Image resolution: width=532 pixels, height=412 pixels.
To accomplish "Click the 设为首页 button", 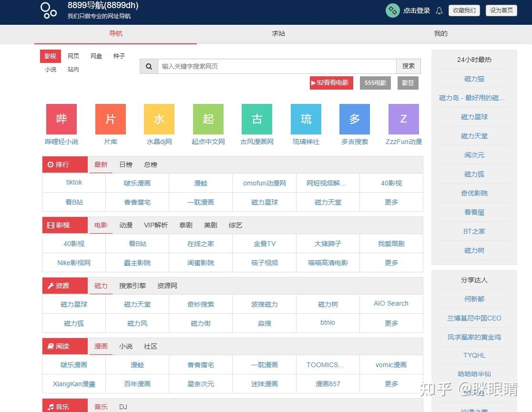I will click(501, 10).
